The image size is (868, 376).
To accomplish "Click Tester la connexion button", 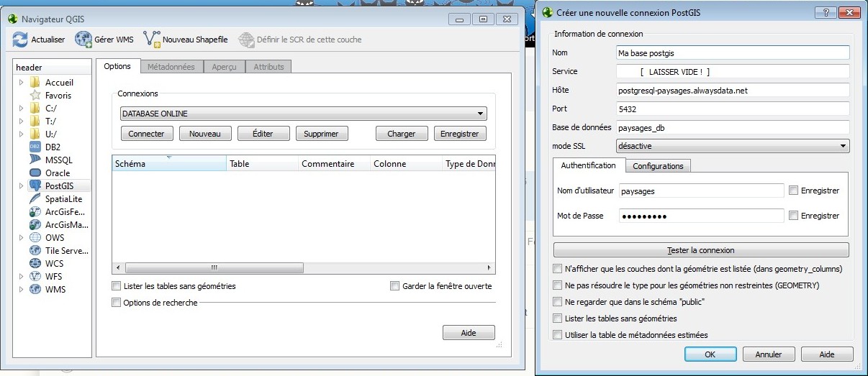I will [701, 250].
